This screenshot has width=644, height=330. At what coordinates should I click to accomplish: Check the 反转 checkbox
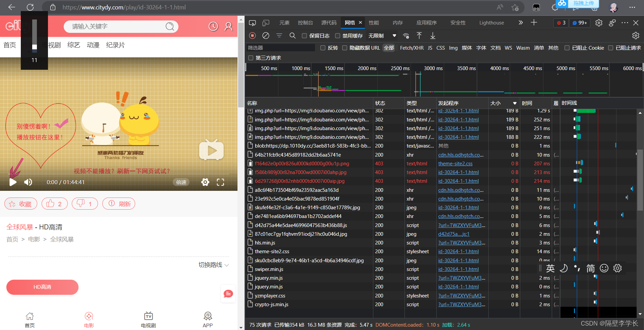[323, 48]
